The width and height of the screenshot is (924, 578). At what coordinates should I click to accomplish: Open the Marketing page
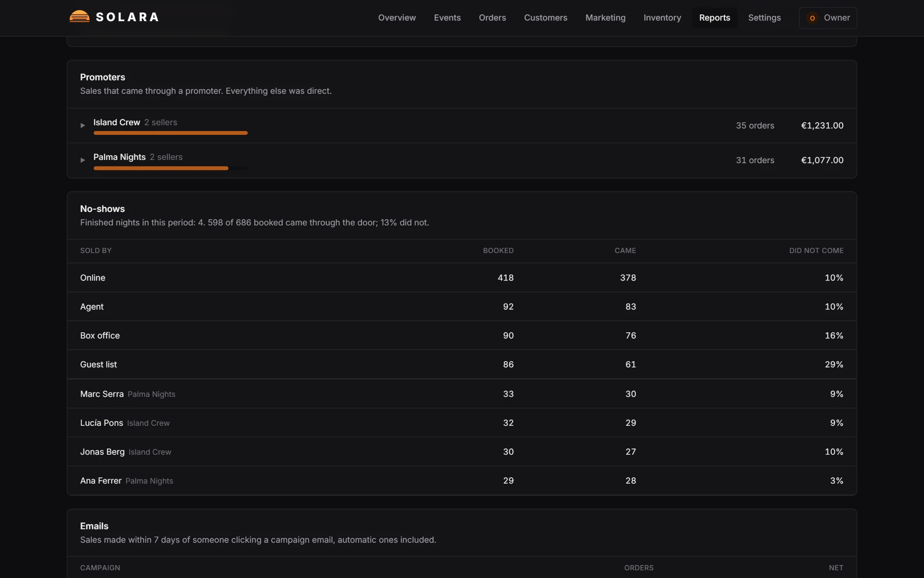click(605, 18)
